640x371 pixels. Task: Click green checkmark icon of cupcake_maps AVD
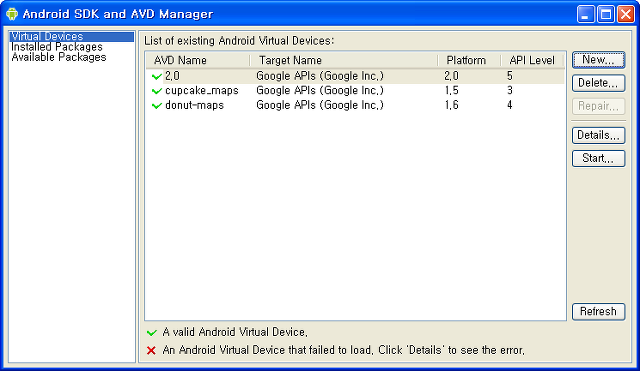[x=157, y=91]
